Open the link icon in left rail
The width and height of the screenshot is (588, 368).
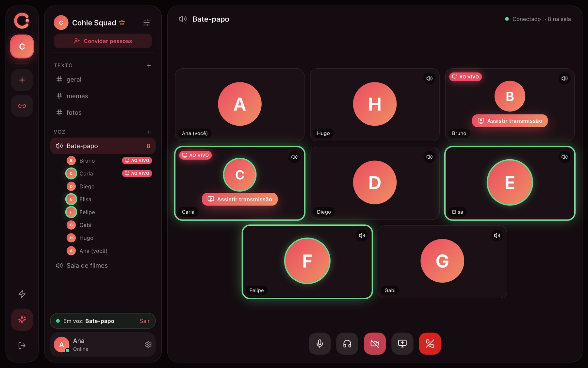tap(22, 106)
